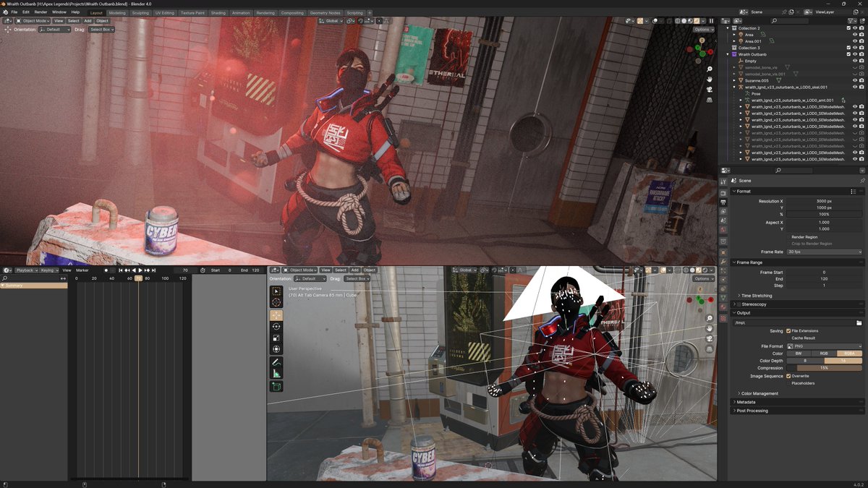Screen dimensions: 868x488
Task: Open the Object properties tab
Action: (x=723, y=251)
